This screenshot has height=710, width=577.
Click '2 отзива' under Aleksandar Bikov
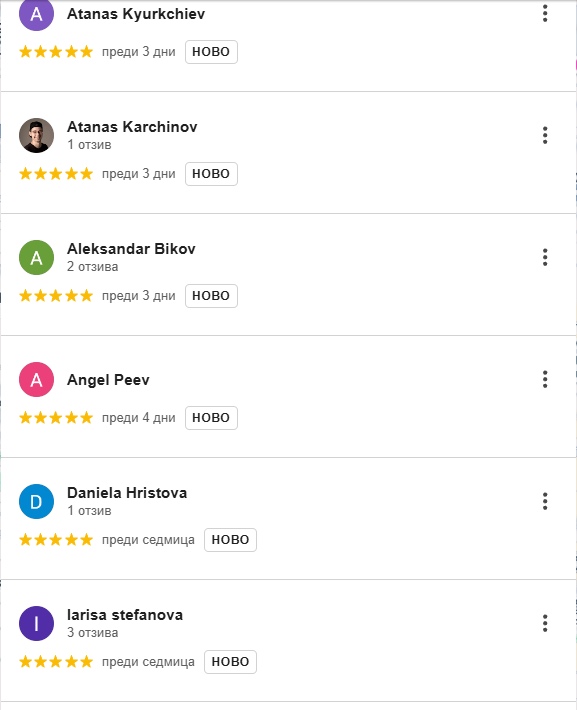(92, 267)
